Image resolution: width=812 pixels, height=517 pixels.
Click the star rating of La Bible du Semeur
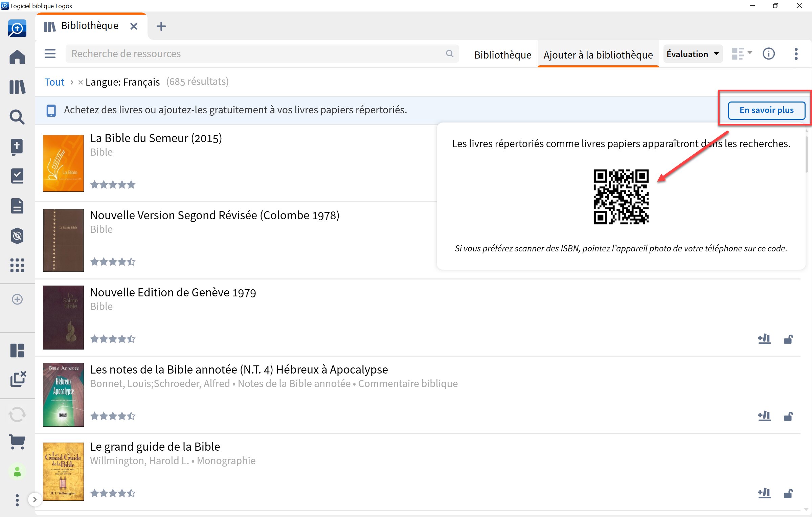[113, 185]
